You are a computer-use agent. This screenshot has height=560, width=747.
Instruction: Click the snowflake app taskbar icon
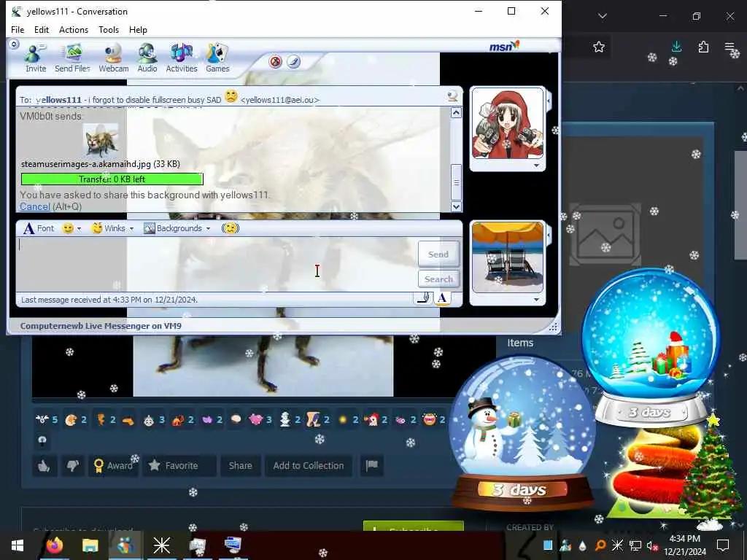(x=161, y=545)
